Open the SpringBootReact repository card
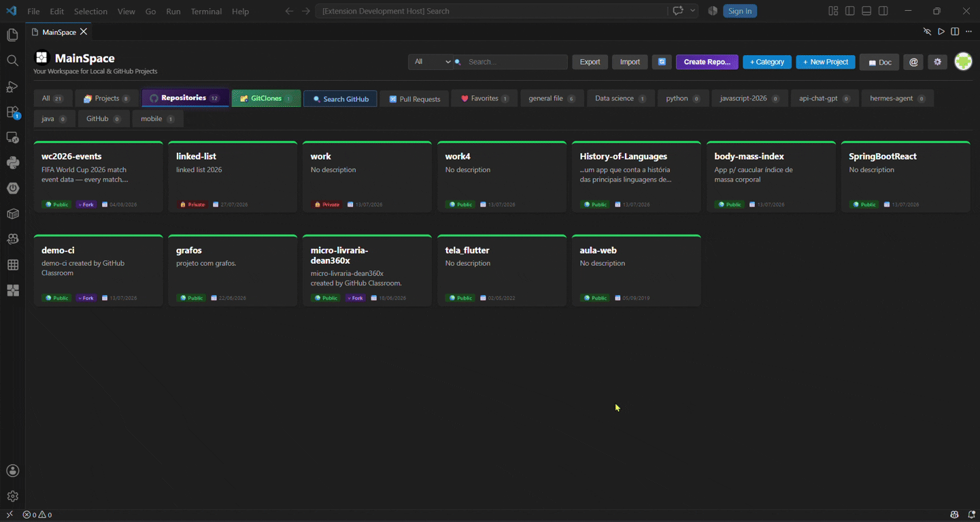980x522 pixels. [905, 177]
